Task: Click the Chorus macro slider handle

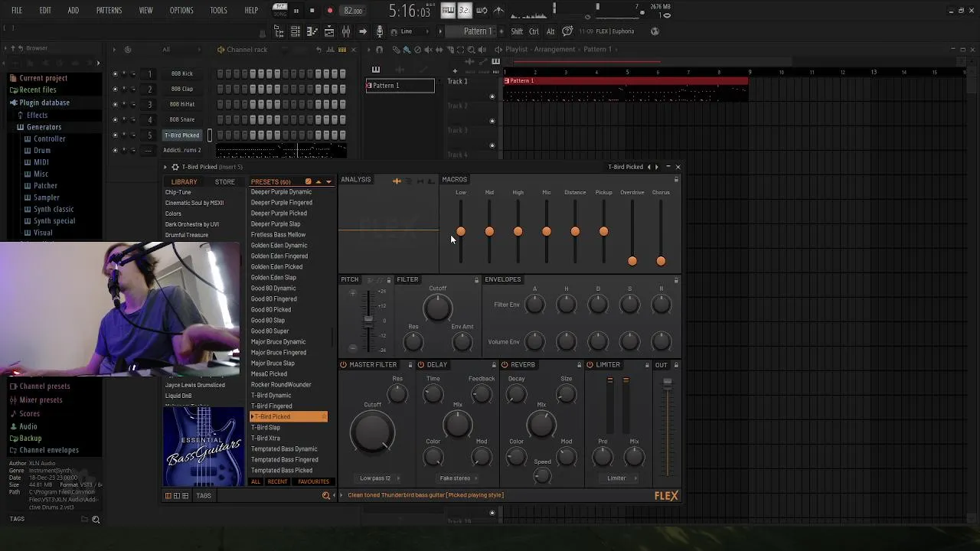Action: tap(661, 262)
